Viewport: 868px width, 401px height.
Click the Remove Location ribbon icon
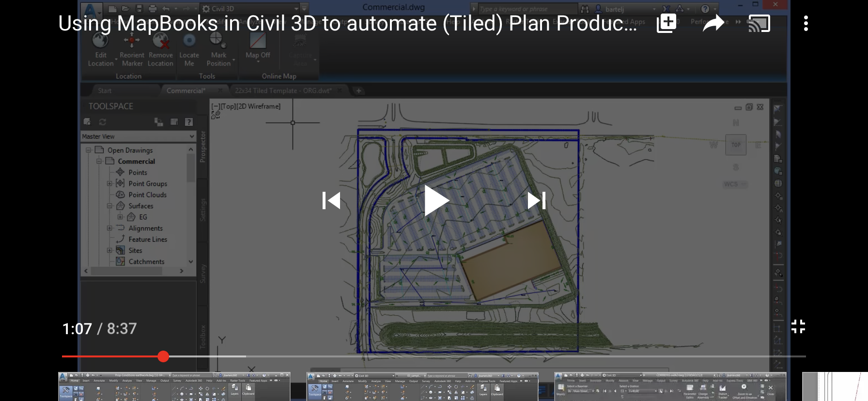160,41
